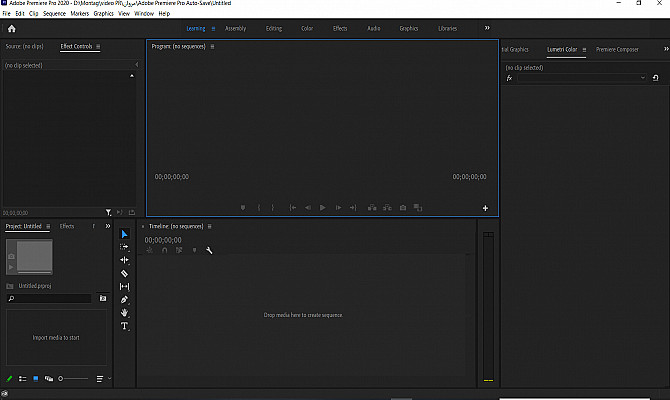This screenshot has height=400, width=670.
Task: Open the File menu
Action: (x=6, y=14)
